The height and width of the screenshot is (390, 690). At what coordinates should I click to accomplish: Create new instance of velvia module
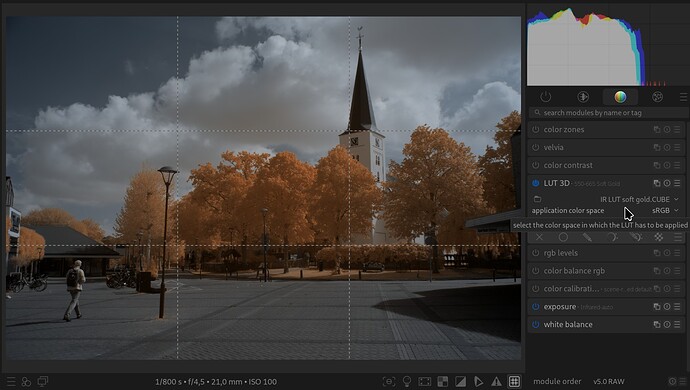click(x=657, y=147)
